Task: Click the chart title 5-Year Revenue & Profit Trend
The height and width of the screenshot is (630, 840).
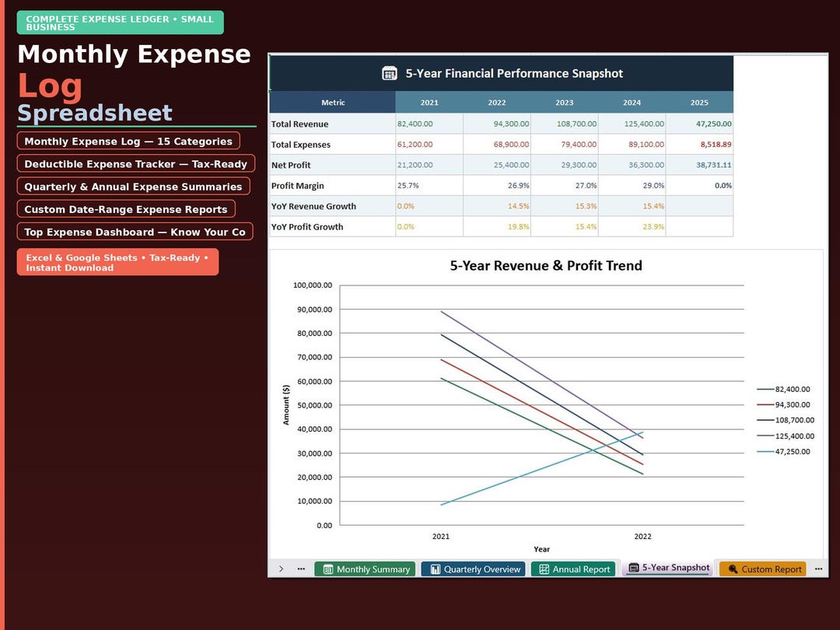Action: tap(546, 266)
